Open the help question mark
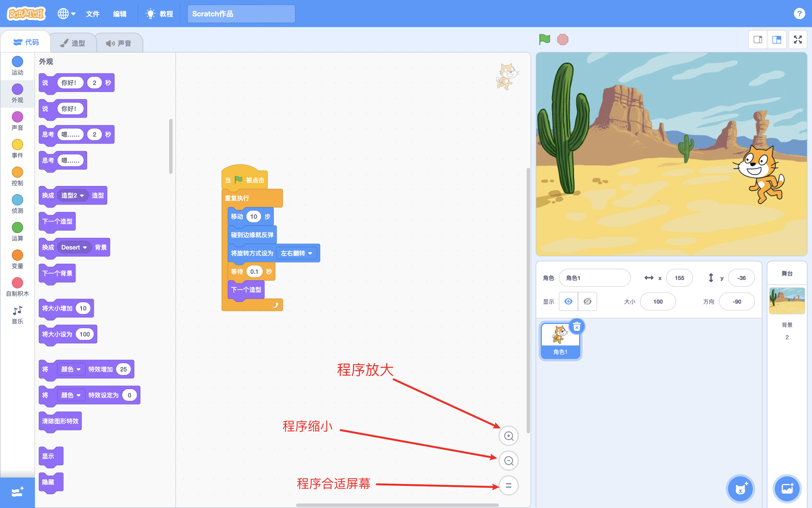Image resolution: width=812 pixels, height=508 pixels. pyautogui.click(x=799, y=14)
